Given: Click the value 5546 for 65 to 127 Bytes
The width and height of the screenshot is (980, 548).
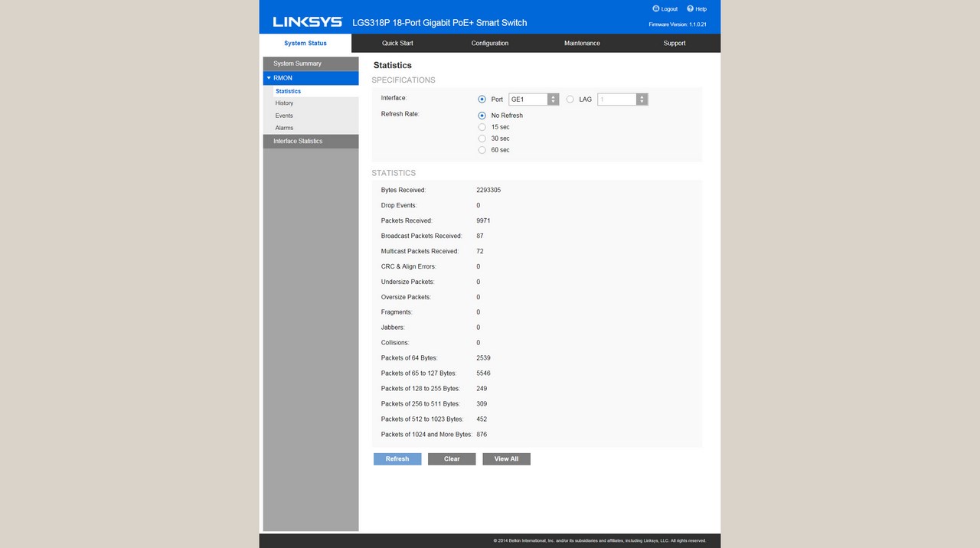Looking at the screenshot, I should pyautogui.click(x=483, y=373).
